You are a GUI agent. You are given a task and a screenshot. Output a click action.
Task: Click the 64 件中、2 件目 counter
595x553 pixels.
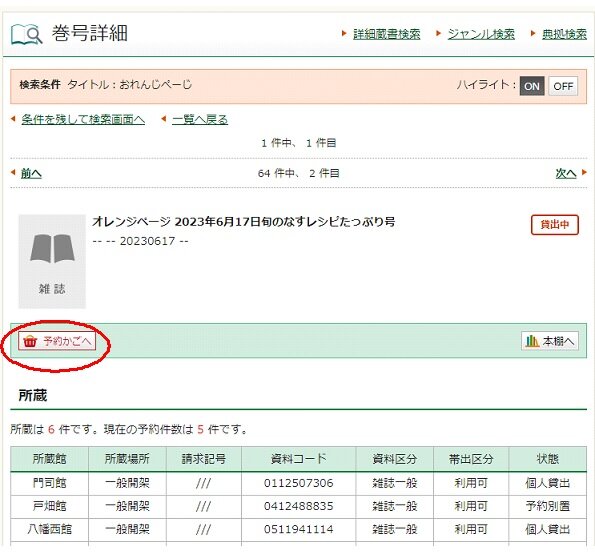click(298, 173)
